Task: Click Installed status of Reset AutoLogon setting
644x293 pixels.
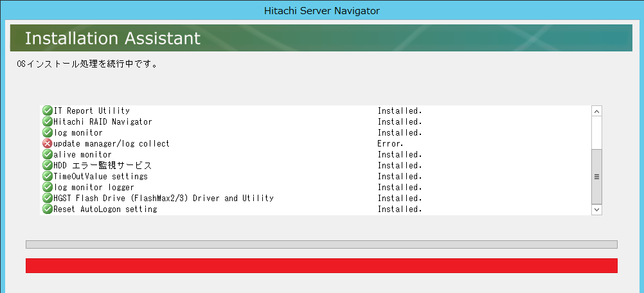Action: (400, 209)
